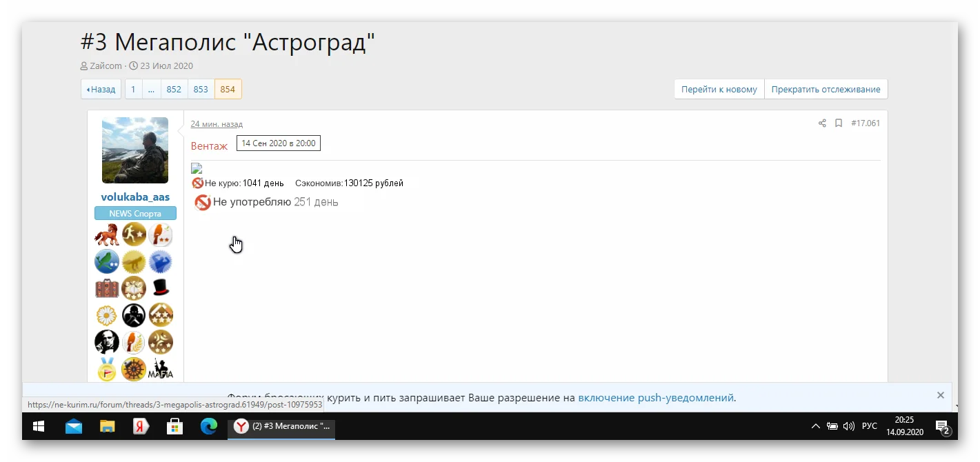Go to page 853
Viewport: 980px width, 462px height.
click(x=201, y=89)
